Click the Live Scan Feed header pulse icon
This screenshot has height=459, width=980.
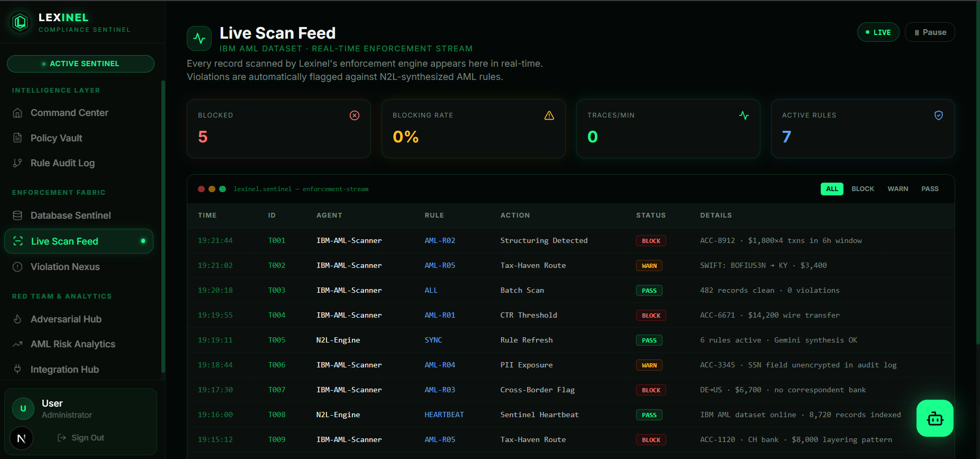199,39
